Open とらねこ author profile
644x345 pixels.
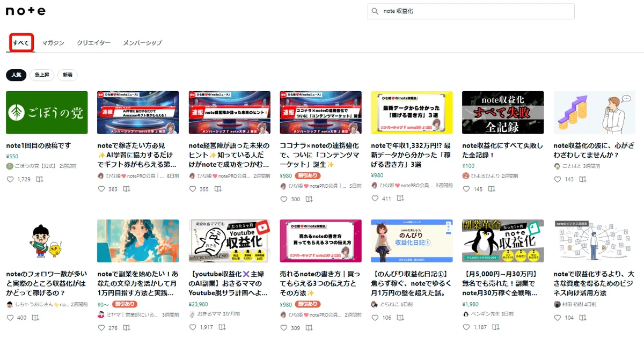click(384, 304)
